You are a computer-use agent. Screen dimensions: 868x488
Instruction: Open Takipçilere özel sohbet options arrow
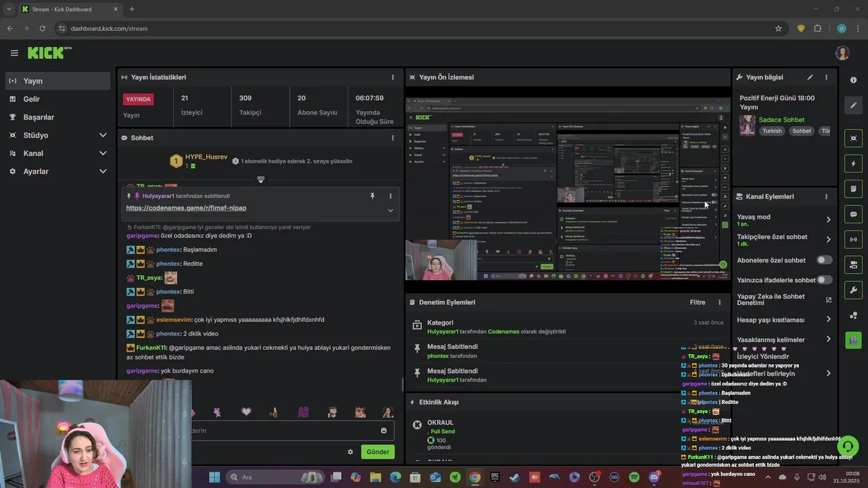click(x=828, y=240)
